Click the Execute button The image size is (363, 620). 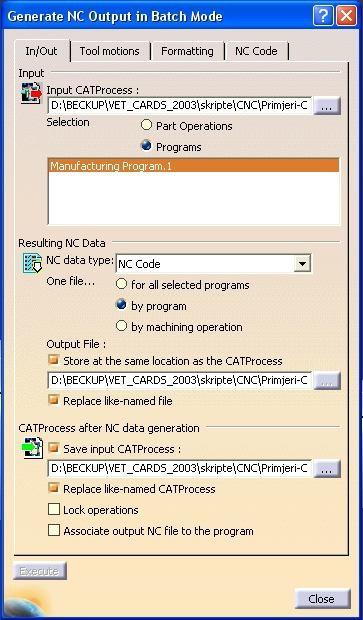click(40, 571)
